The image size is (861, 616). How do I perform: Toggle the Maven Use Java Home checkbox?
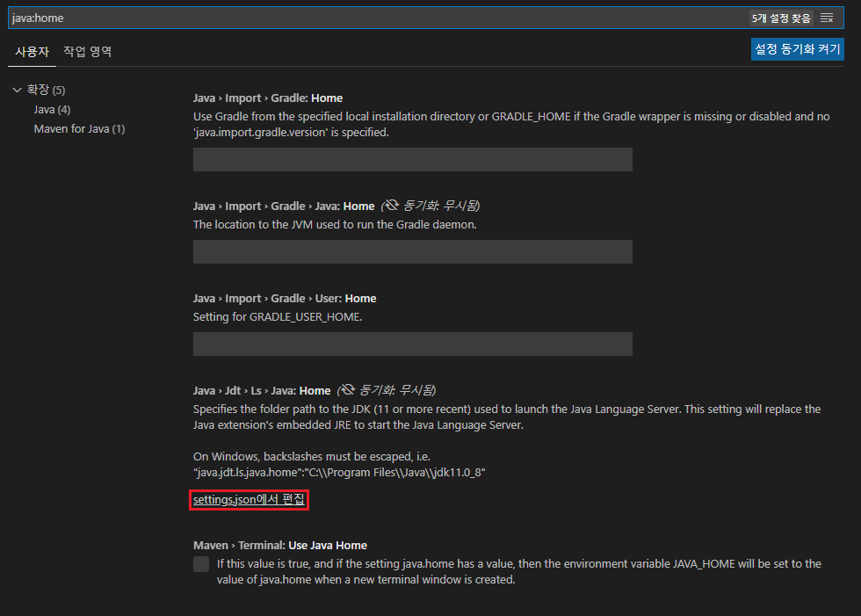201,564
